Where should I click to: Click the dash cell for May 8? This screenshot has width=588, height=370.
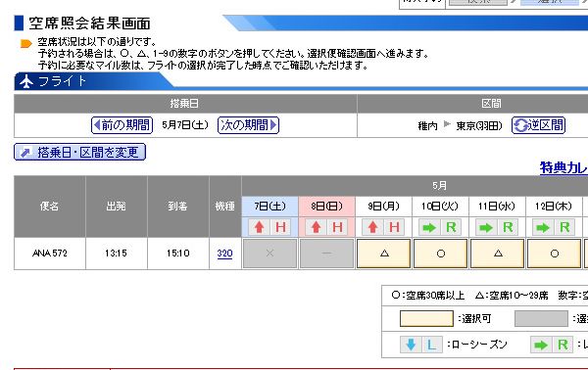pyautogui.click(x=326, y=254)
